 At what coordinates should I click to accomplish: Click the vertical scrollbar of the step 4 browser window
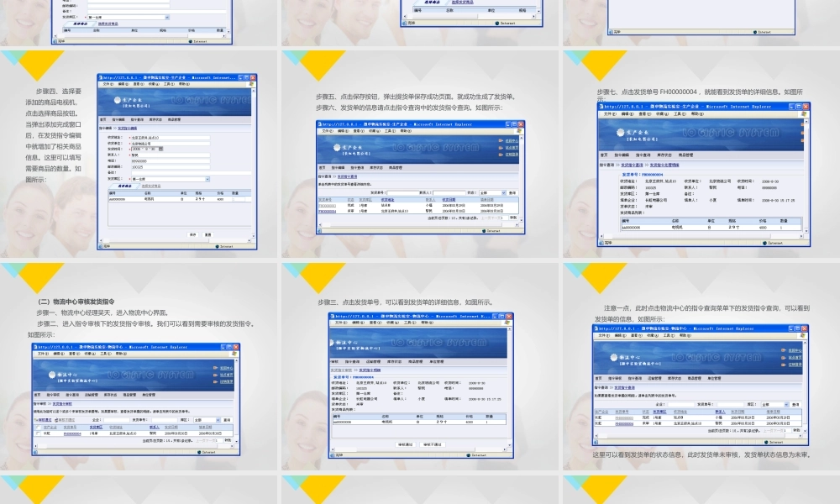click(x=254, y=164)
